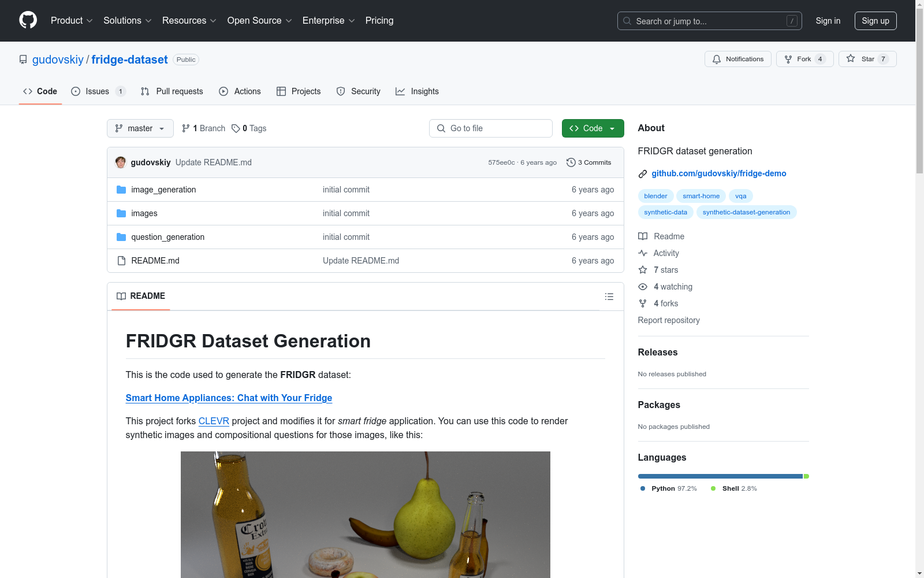This screenshot has width=924, height=578.
Task: Select the README tab header
Action: click(x=141, y=296)
